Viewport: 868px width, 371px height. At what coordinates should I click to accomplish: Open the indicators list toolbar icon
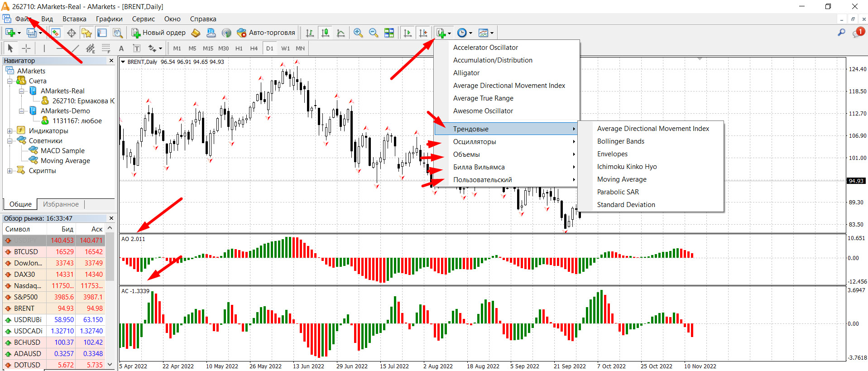tap(441, 33)
